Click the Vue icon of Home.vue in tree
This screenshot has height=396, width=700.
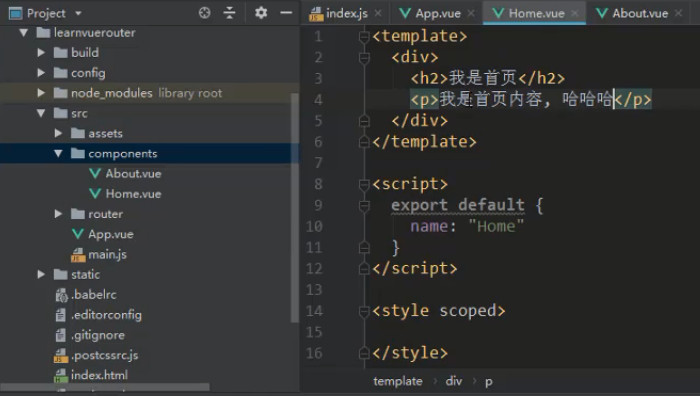pos(95,194)
